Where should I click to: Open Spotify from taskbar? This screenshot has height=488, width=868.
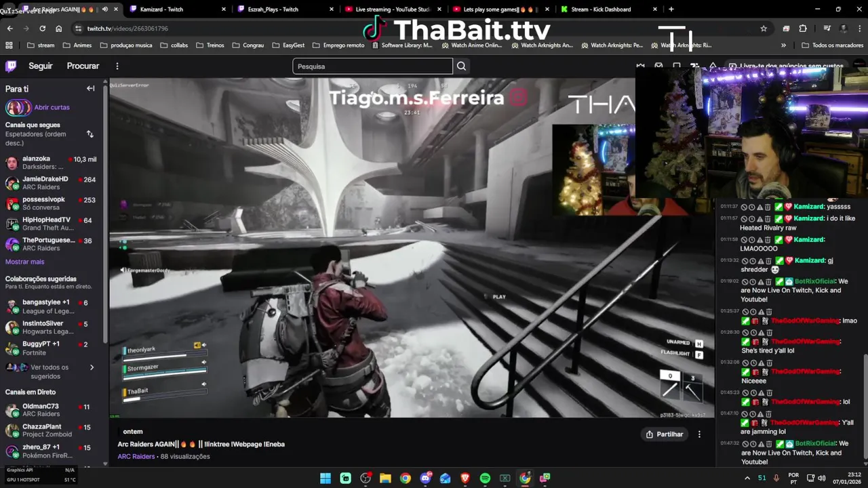click(485, 478)
